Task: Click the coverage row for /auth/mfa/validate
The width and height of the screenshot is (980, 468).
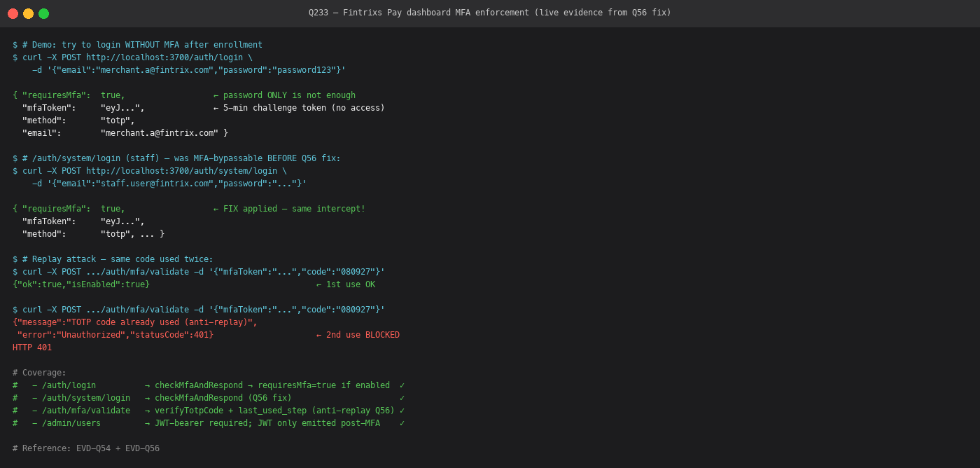Action: (x=209, y=411)
